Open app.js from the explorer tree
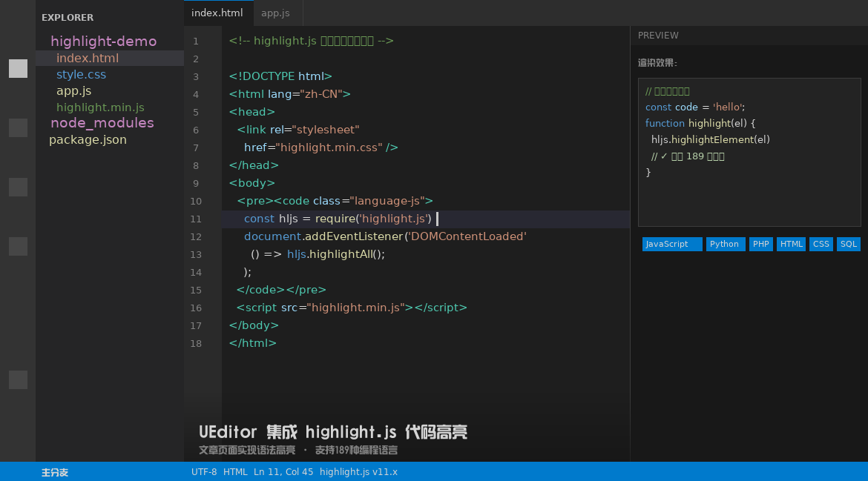 (x=73, y=90)
